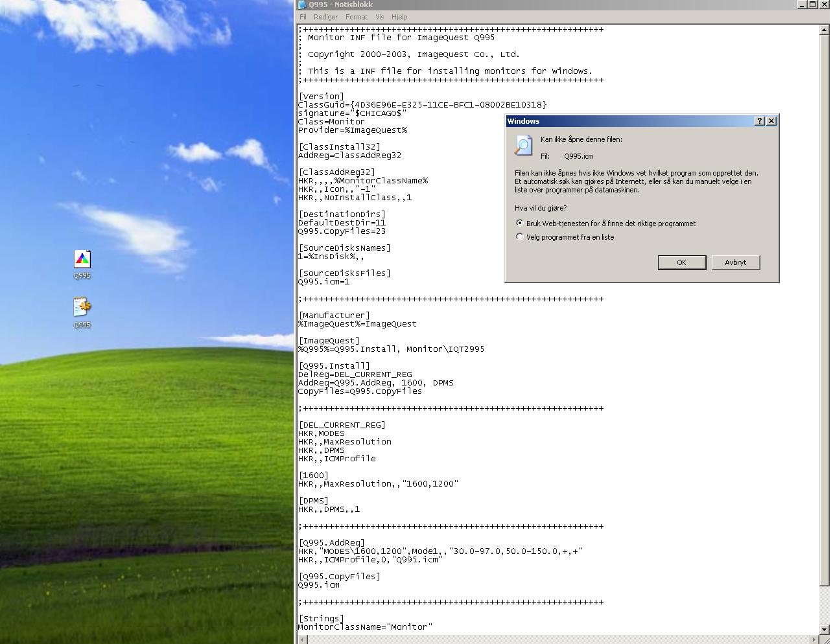This screenshot has height=644, width=833.
Task: Click the 'DelReg=DEL_CURRENT_REG' line
Action: coord(355,374)
